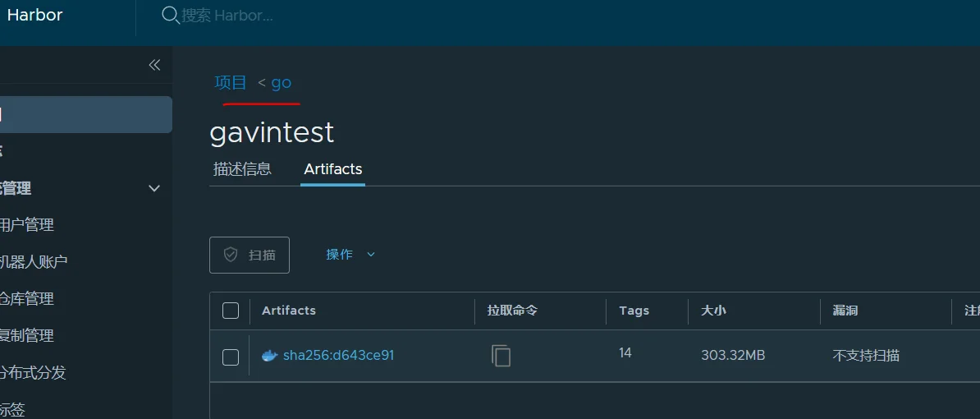Click the search magnifier icon
Screen dimensions: 980x419
click(x=171, y=15)
